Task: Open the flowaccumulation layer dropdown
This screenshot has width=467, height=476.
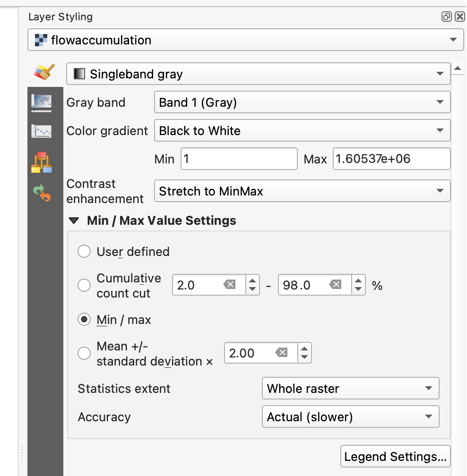Action: [x=245, y=40]
